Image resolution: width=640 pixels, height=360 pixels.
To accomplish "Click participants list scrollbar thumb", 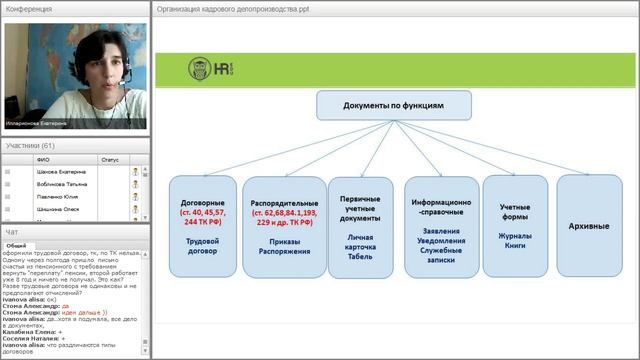I will click(x=145, y=175).
